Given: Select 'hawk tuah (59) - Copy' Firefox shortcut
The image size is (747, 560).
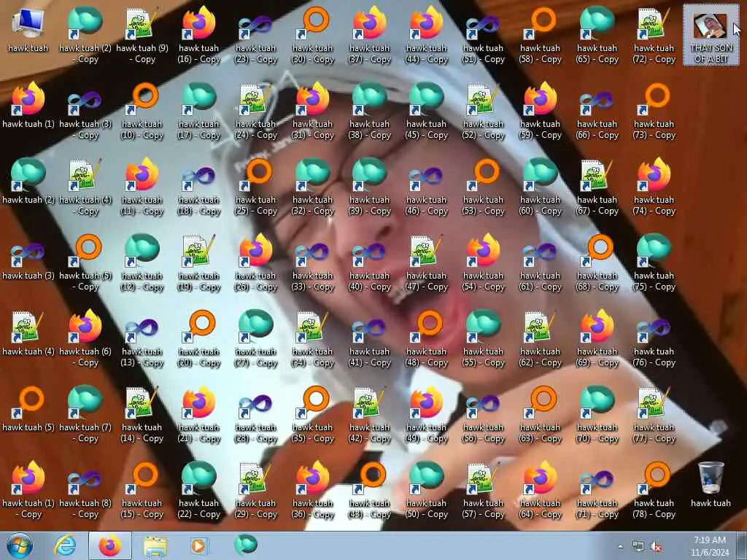Looking at the screenshot, I should pyautogui.click(x=541, y=112).
